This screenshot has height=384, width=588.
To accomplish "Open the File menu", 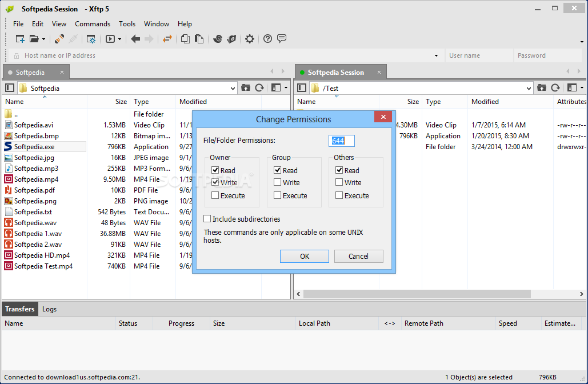I will (18, 23).
